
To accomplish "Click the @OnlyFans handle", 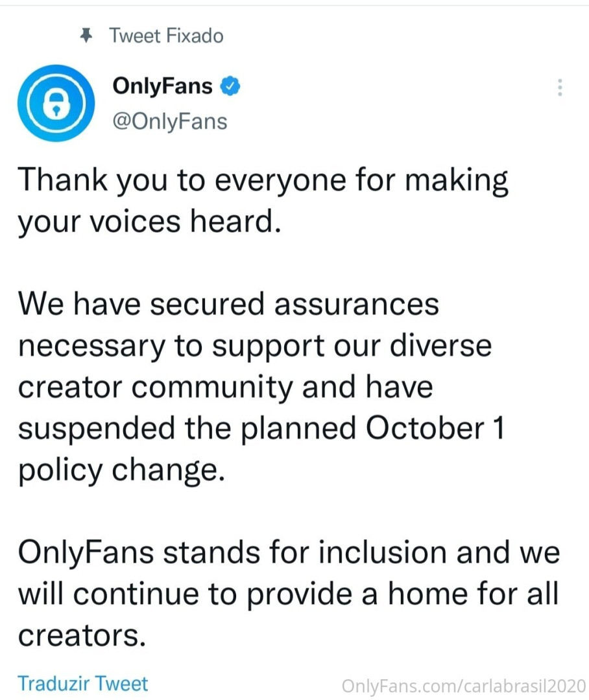I will [x=170, y=121].
